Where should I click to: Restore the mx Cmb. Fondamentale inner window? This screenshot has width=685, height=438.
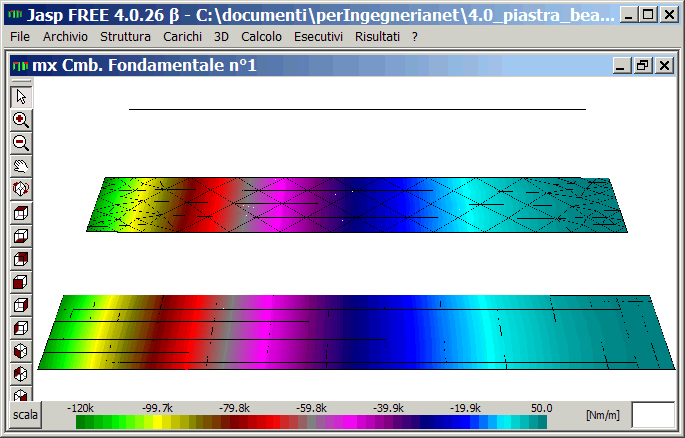(x=643, y=66)
